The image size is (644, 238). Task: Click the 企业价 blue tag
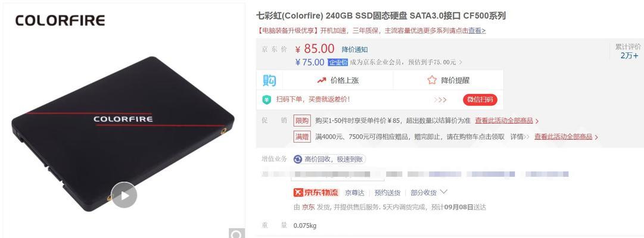click(338, 62)
